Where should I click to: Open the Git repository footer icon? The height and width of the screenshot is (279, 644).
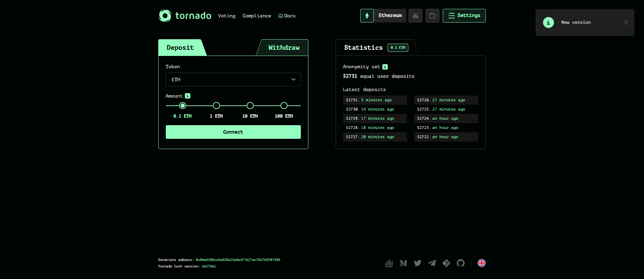pyautogui.click(x=446, y=263)
